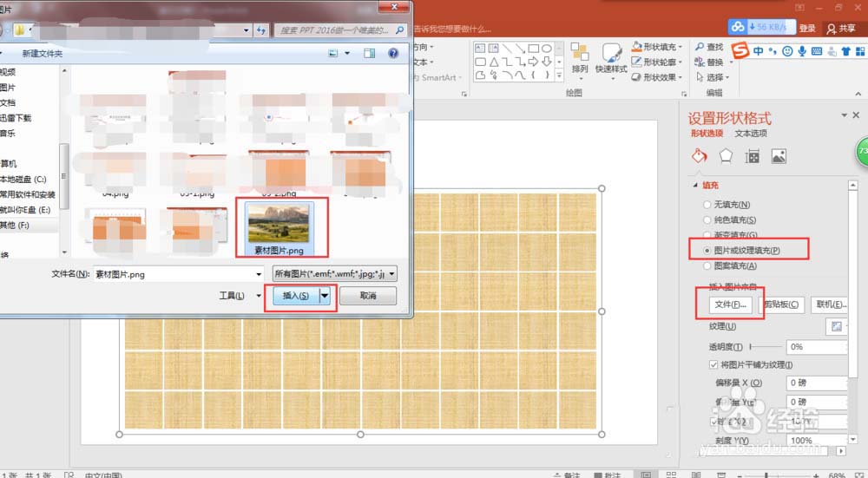Select Local Disk (C:) in sidebar
Viewport: 868px width, 478px height.
[x=23, y=180]
